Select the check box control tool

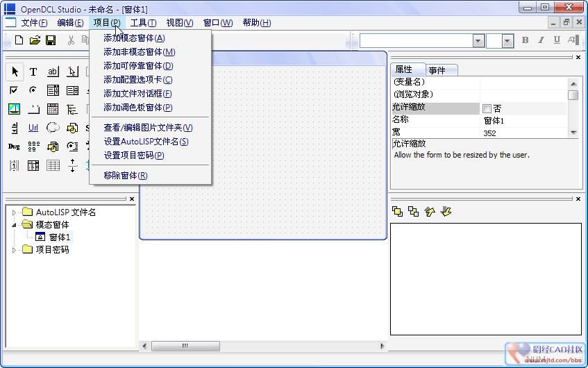pos(14,90)
